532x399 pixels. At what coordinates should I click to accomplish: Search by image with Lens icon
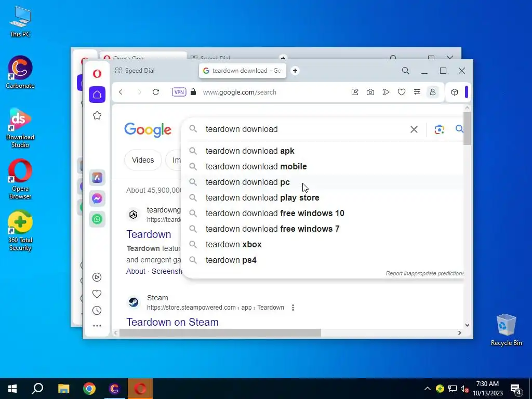(440, 129)
